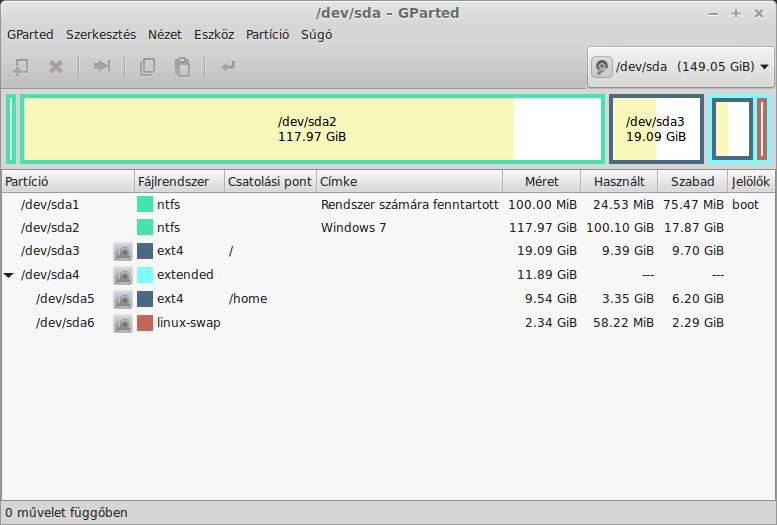Select the /dev/sda3 block in the disk map

point(656,129)
